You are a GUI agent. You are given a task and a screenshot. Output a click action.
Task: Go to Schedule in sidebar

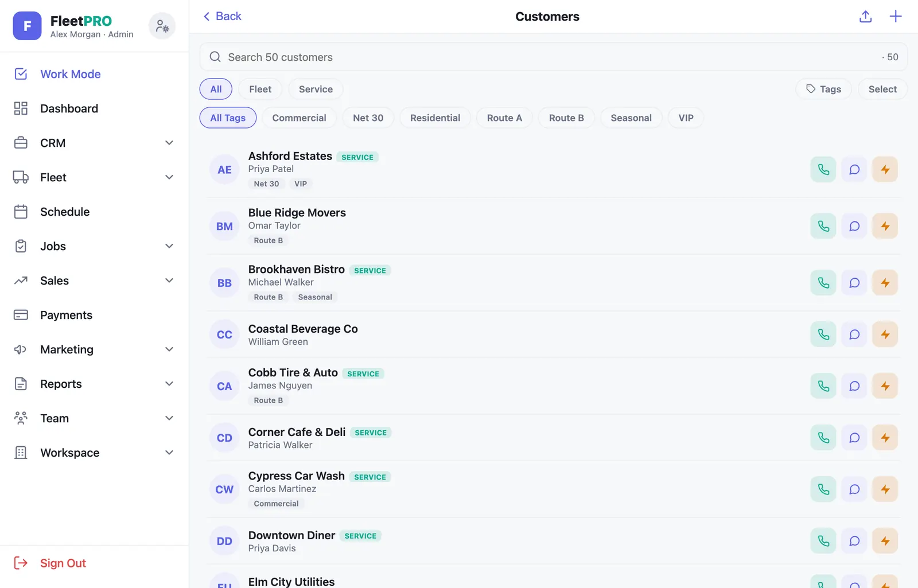tap(94, 212)
